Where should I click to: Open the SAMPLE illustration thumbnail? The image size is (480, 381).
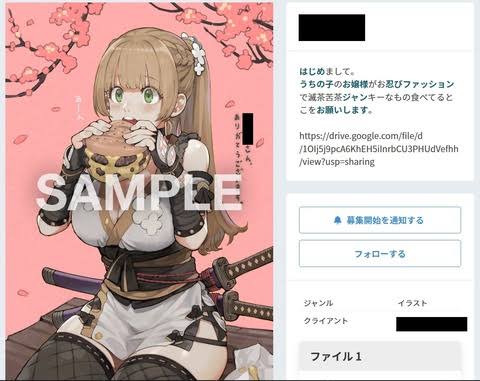140,191
